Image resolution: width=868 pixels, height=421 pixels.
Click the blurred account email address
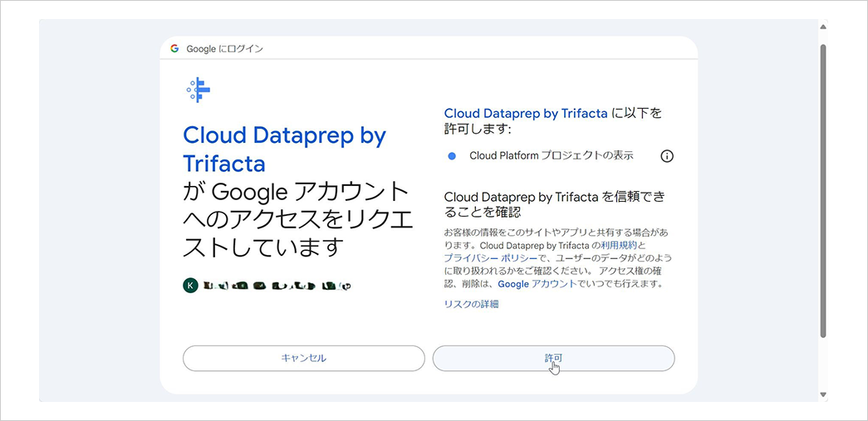(277, 286)
